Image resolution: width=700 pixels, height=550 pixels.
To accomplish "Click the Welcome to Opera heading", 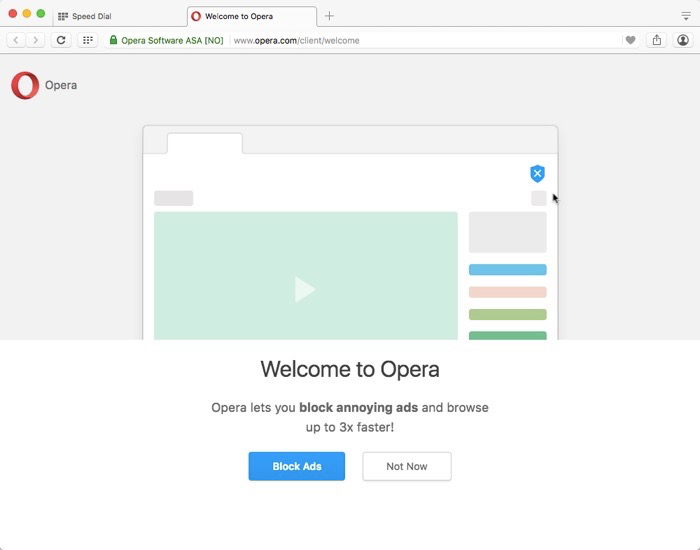I will point(350,369).
